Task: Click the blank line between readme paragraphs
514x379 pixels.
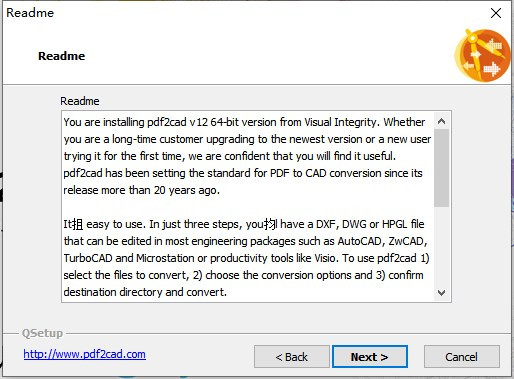Action: click(x=248, y=207)
